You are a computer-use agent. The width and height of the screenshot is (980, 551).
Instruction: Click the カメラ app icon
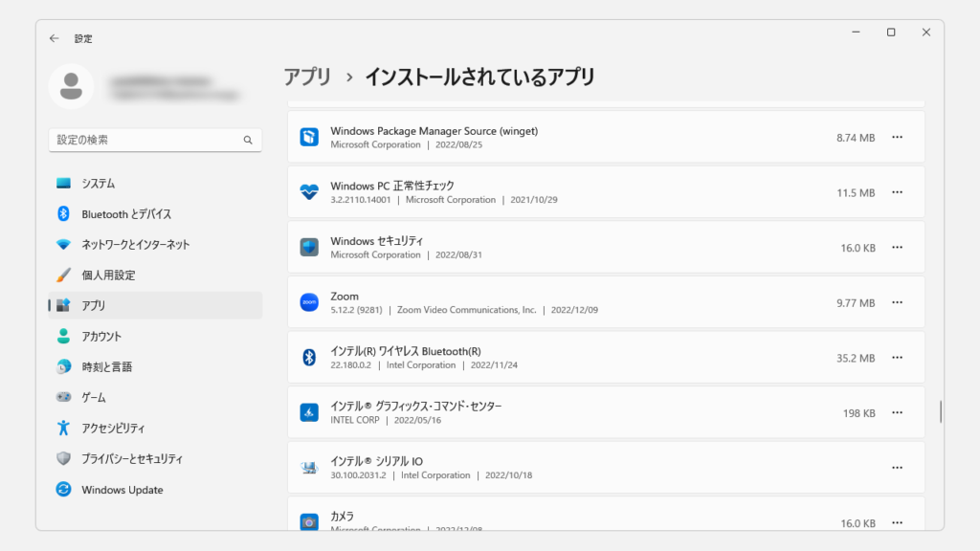tap(309, 521)
